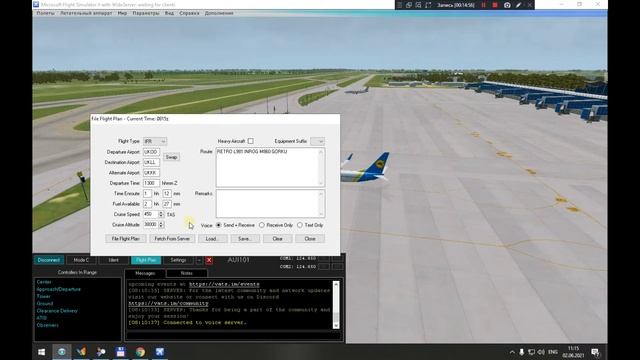Open the Flight Type dropdown
Viewport: 640px width, 360px height.
pyautogui.click(x=155, y=141)
